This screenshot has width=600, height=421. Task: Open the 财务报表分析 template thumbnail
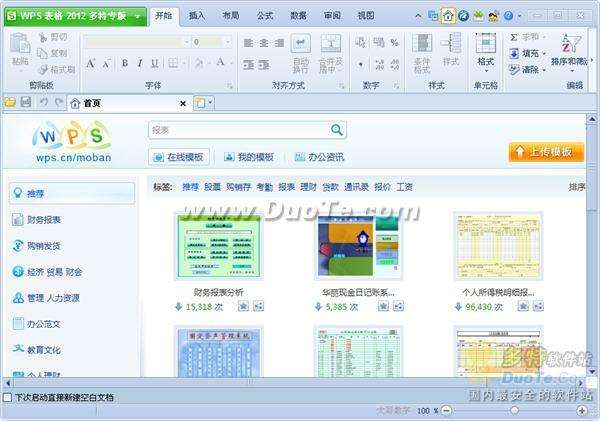pos(218,246)
